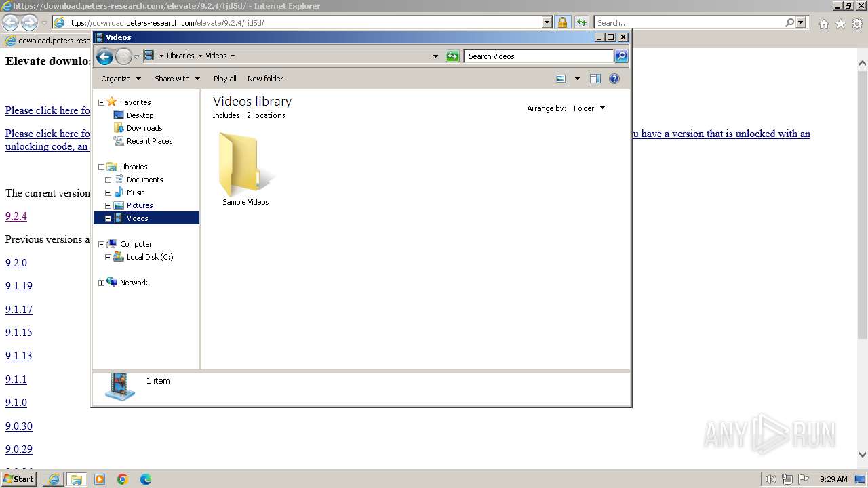
Task: Click Play all in toolbar
Action: pos(225,79)
